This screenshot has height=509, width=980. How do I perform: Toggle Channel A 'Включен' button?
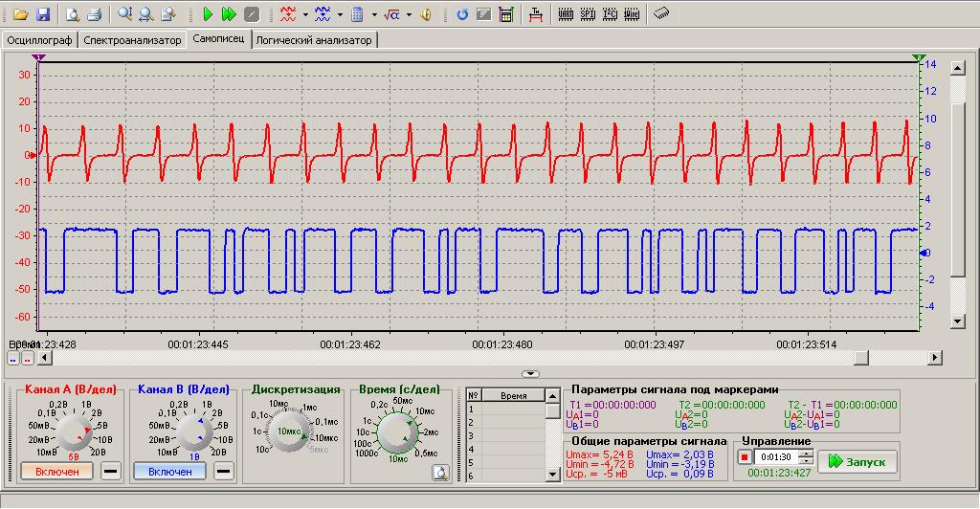(x=56, y=471)
